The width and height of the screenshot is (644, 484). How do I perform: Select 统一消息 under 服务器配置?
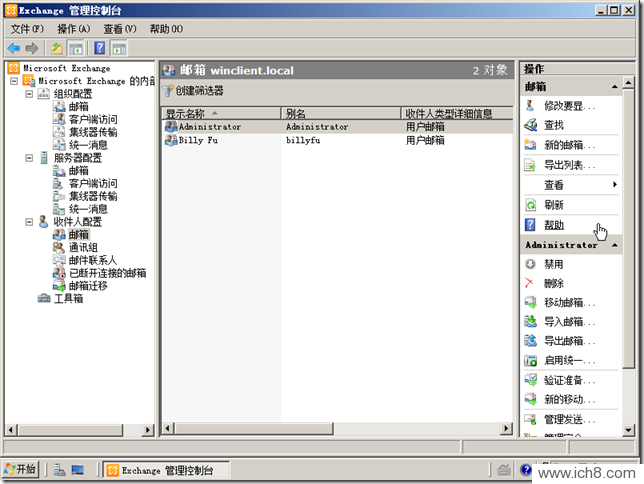pos(88,209)
